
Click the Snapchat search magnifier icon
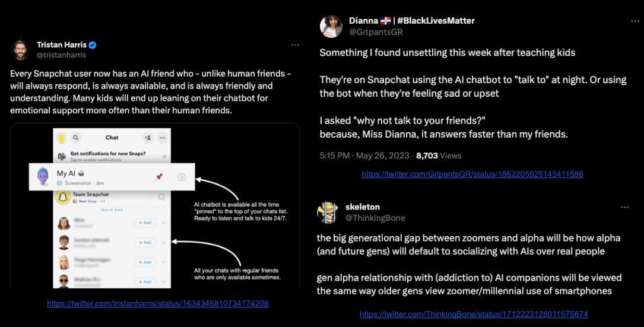[75, 138]
